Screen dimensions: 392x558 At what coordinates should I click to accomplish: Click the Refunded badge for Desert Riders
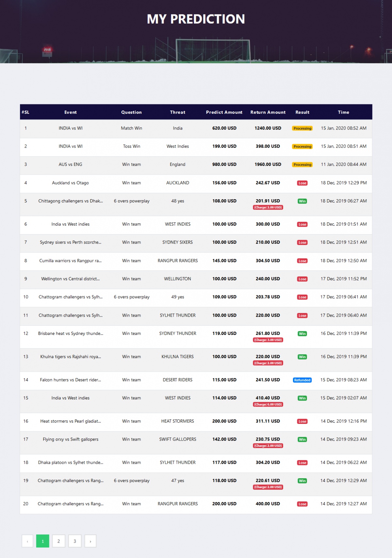(302, 380)
